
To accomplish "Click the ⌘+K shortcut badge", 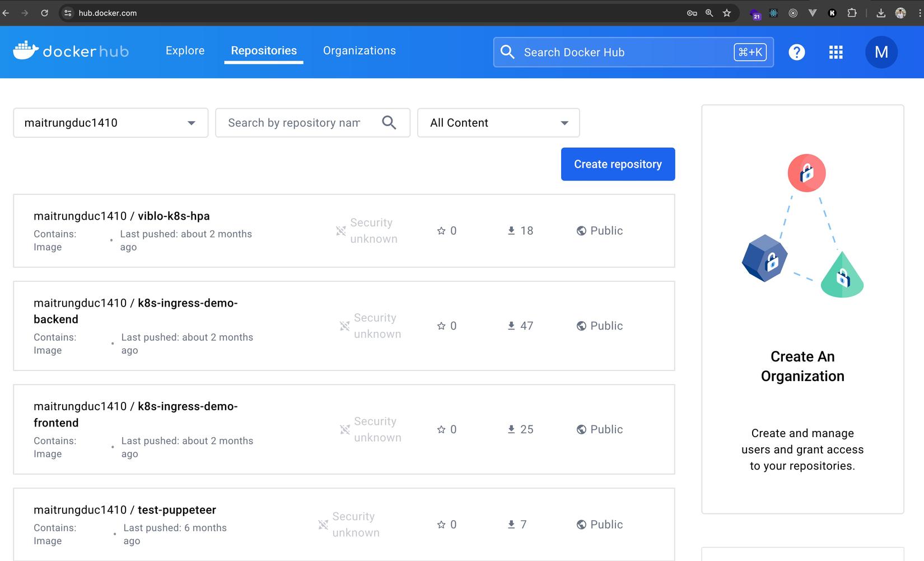I will [750, 52].
